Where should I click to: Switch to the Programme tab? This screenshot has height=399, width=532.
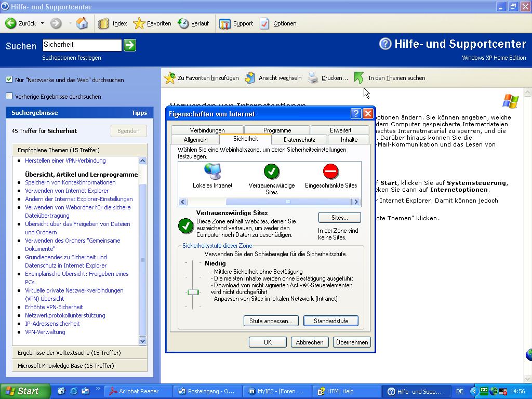(277, 130)
